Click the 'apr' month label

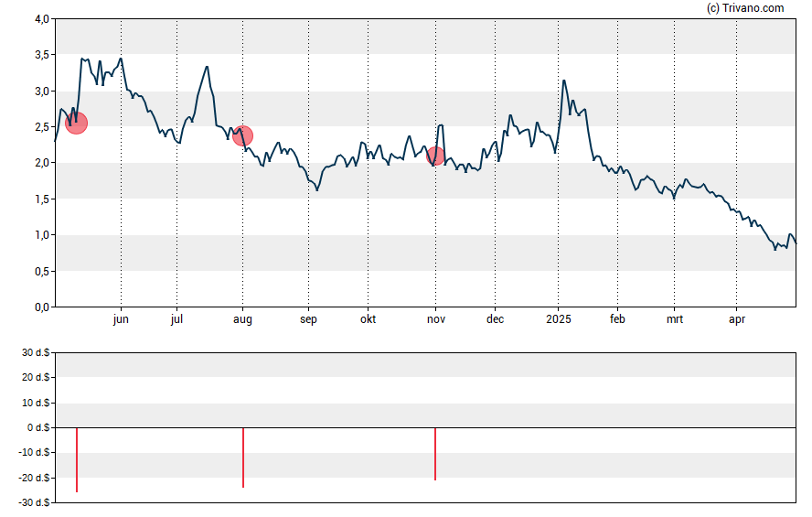[x=736, y=319]
